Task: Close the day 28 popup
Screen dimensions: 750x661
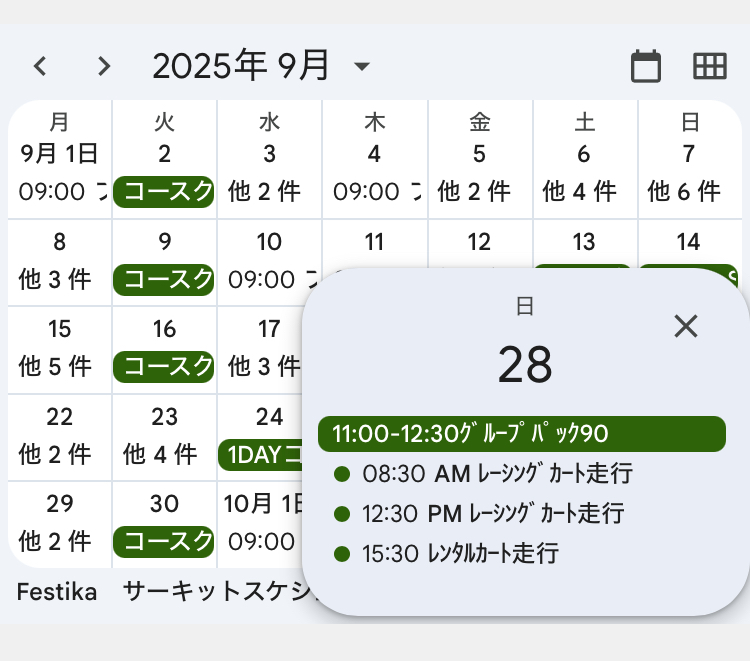Action: 686,326
